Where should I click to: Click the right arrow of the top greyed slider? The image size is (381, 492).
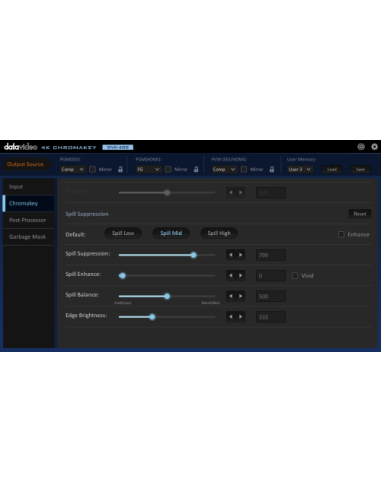coord(240,192)
